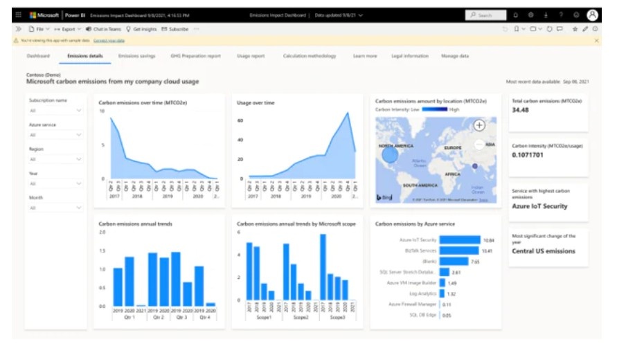Open the Azure service filter dropdown
626x364 pixels.
tap(55, 135)
